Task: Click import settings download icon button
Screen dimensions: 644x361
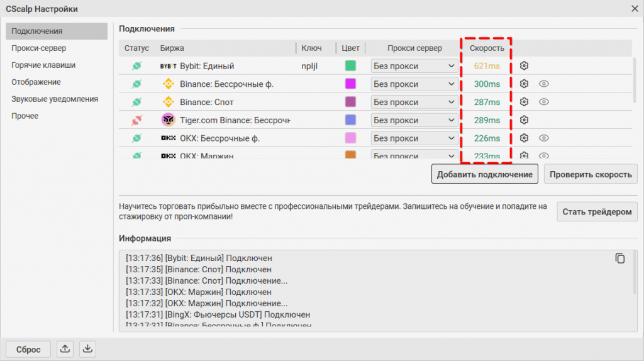Action: [x=88, y=349]
